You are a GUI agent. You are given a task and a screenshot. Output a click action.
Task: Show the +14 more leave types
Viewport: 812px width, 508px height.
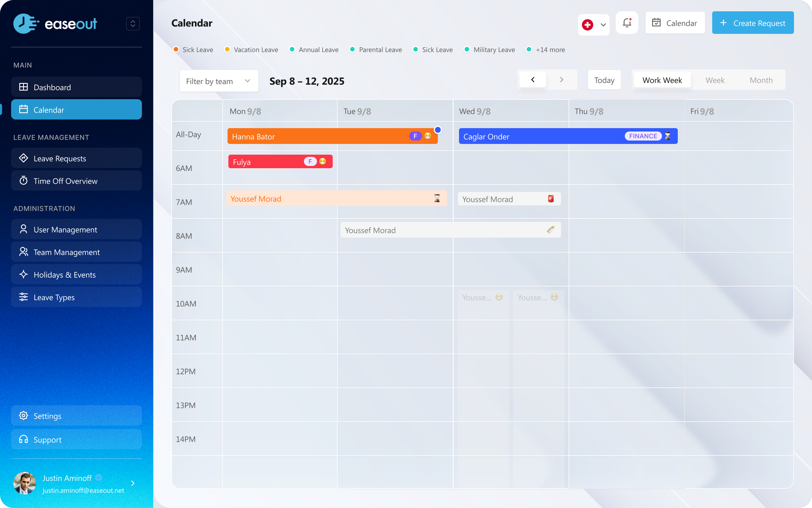pos(546,49)
